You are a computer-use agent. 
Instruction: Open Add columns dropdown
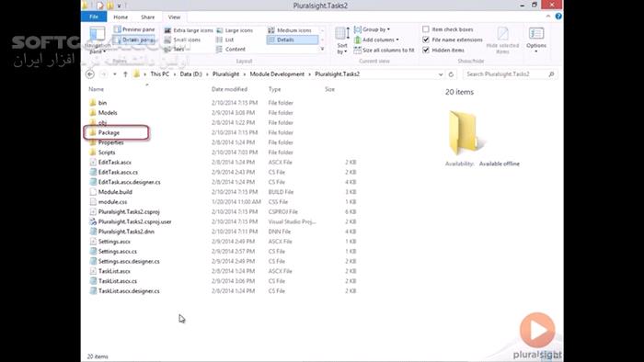[x=376, y=40]
